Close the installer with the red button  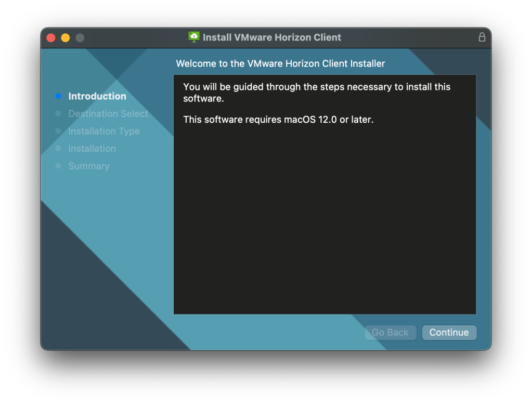51,37
